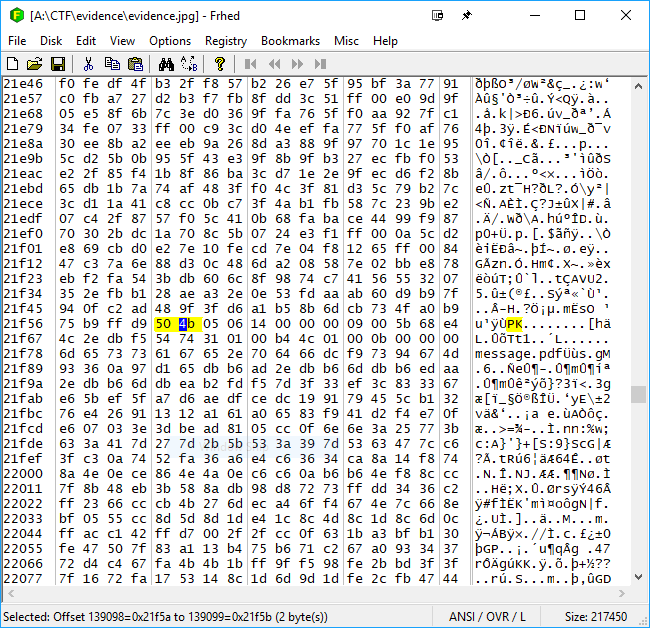
Task: Click the pin icon in the title bar
Action: [466, 16]
